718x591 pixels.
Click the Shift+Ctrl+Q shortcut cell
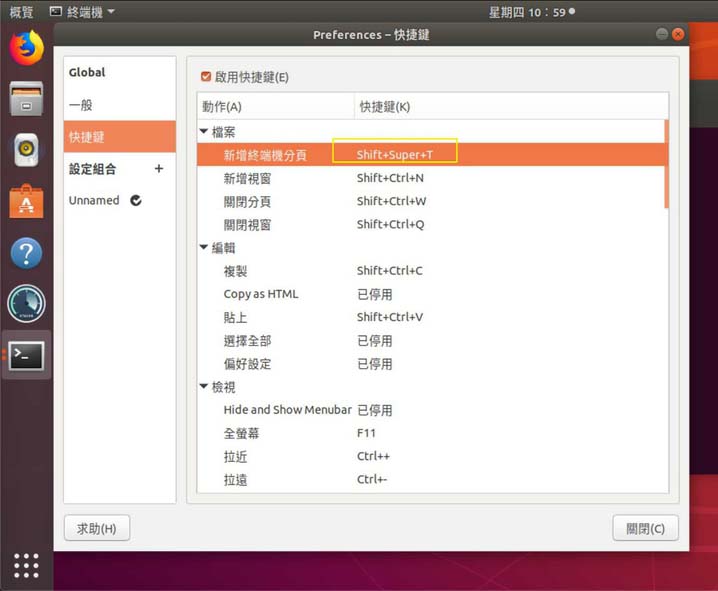click(391, 224)
